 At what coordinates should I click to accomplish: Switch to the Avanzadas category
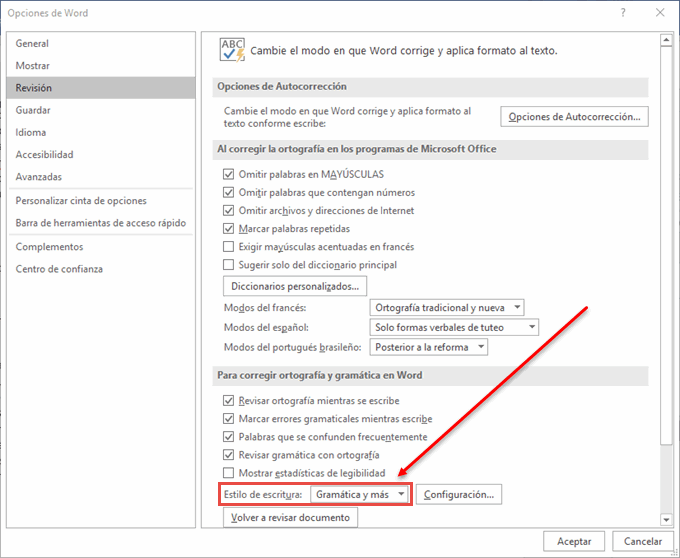pyautogui.click(x=39, y=177)
